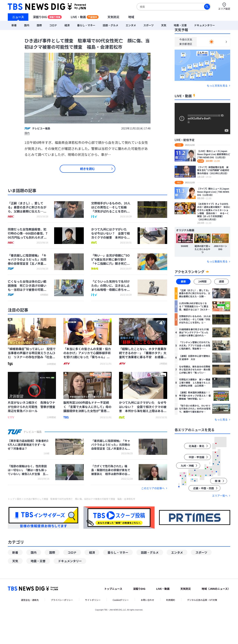Open 経済の話で困ったときにみるやつ video thumbnail

tap(202, 238)
